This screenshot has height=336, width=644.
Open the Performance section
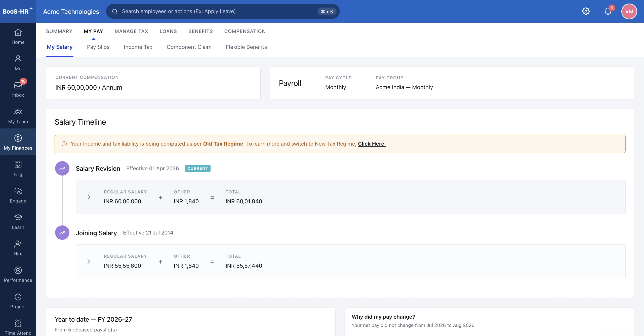18,275
